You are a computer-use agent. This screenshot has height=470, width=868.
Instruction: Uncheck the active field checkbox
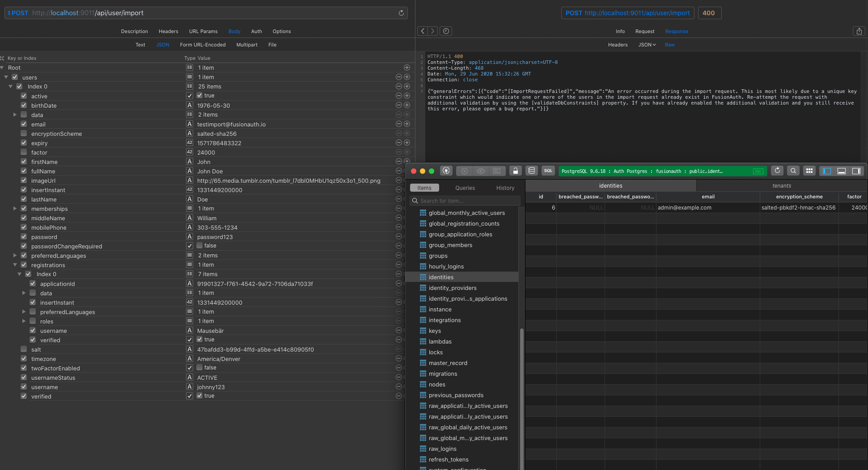[24, 96]
